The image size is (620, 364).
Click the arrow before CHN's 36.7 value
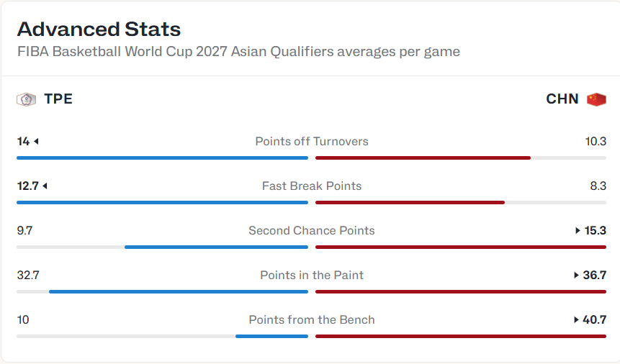(x=576, y=276)
